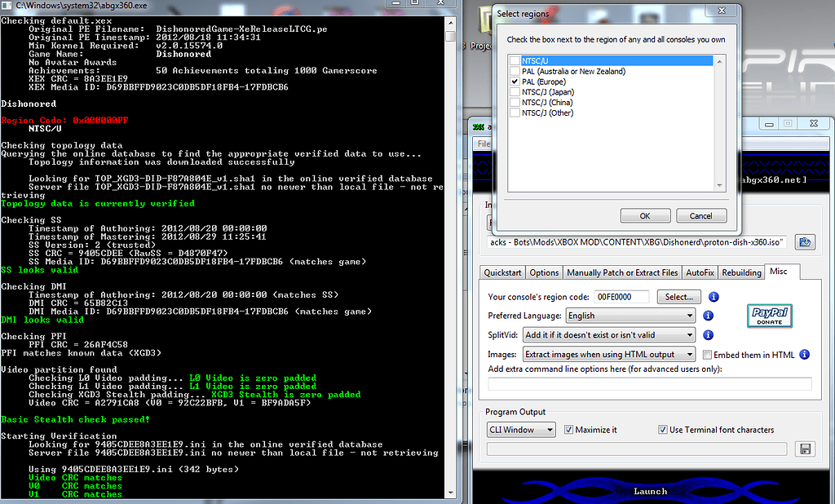Click the Launch button
Image resolution: width=835 pixels, height=504 pixels.
click(649, 491)
